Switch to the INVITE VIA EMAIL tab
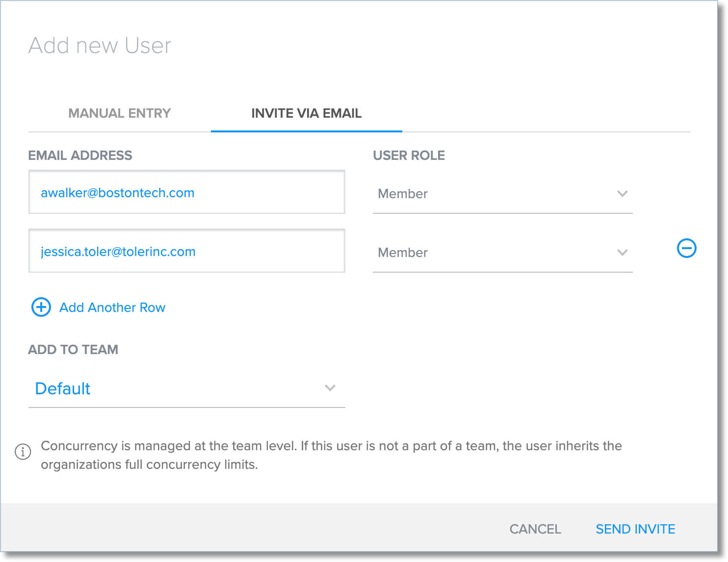 coord(306,113)
